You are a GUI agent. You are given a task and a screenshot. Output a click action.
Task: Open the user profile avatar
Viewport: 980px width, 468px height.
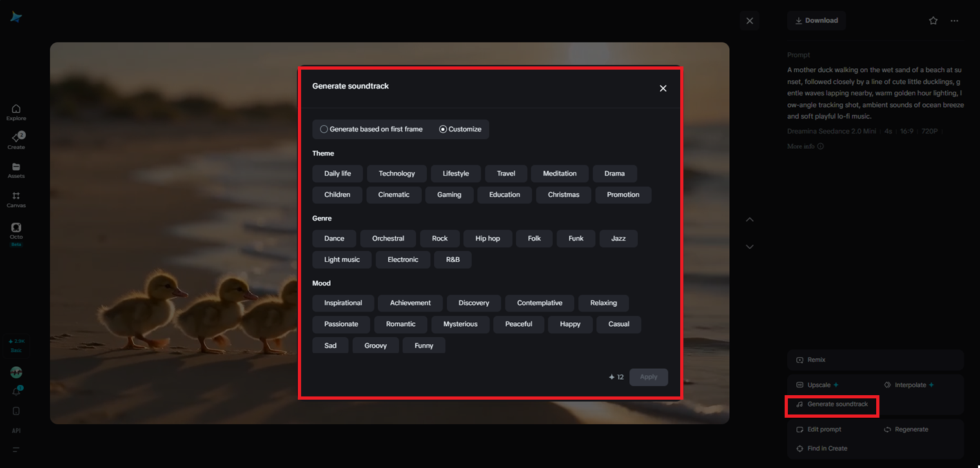16,373
